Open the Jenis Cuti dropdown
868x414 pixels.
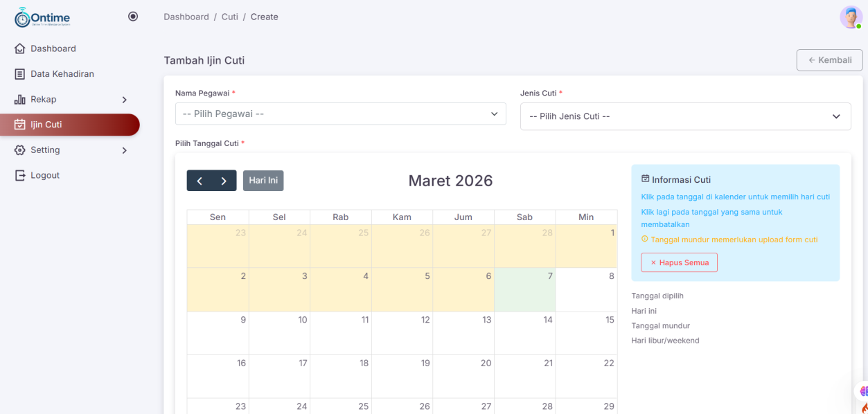(685, 116)
